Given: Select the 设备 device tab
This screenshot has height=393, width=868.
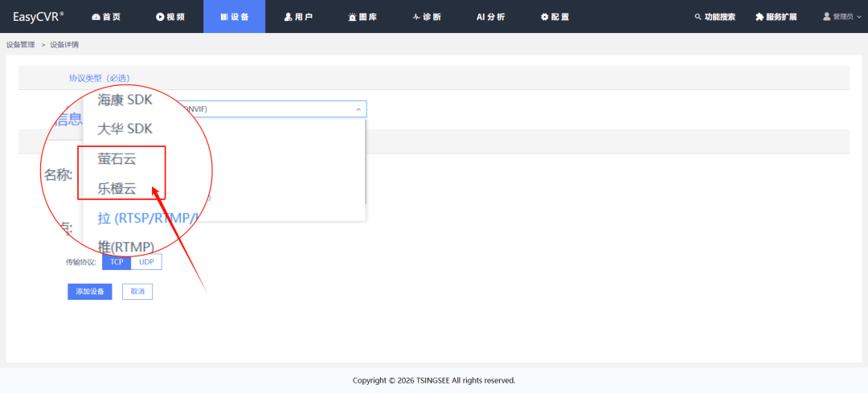Looking at the screenshot, I should tap(234, 17).
